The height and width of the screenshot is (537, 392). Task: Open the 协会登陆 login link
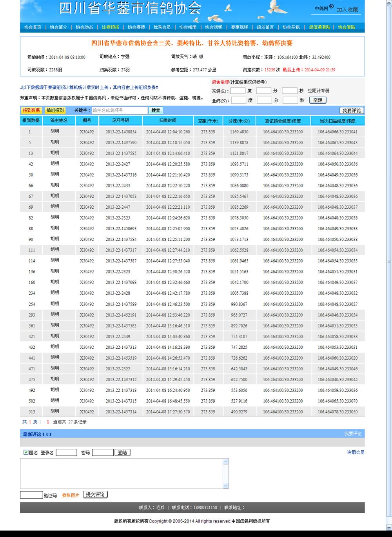click(347, 27)
